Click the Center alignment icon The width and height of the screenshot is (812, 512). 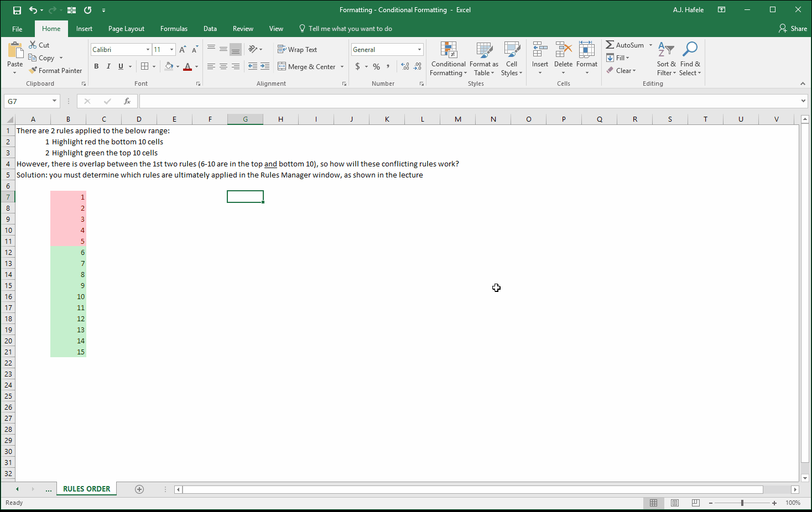[x=223, y=66]
